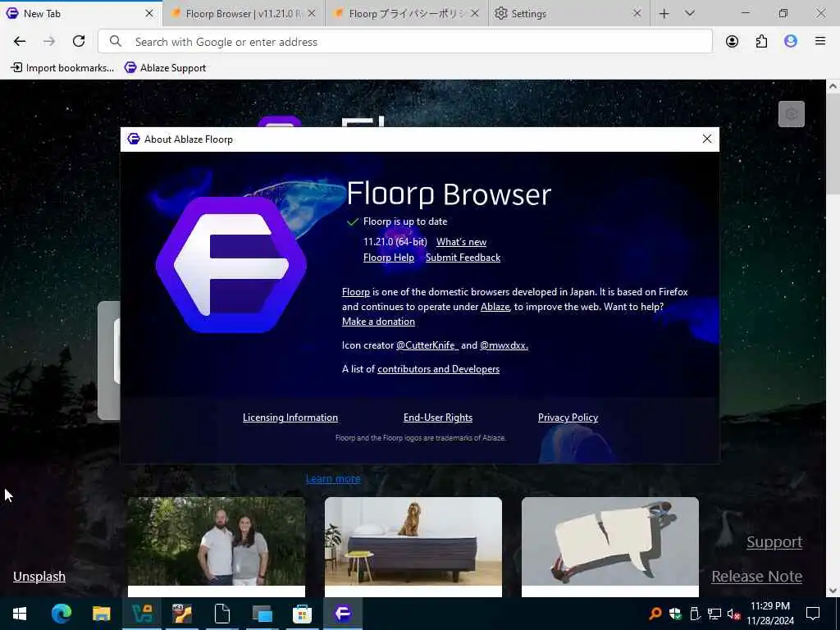840x630 pixels.
Task: Open the Release Note link
Action: point(756,576)
